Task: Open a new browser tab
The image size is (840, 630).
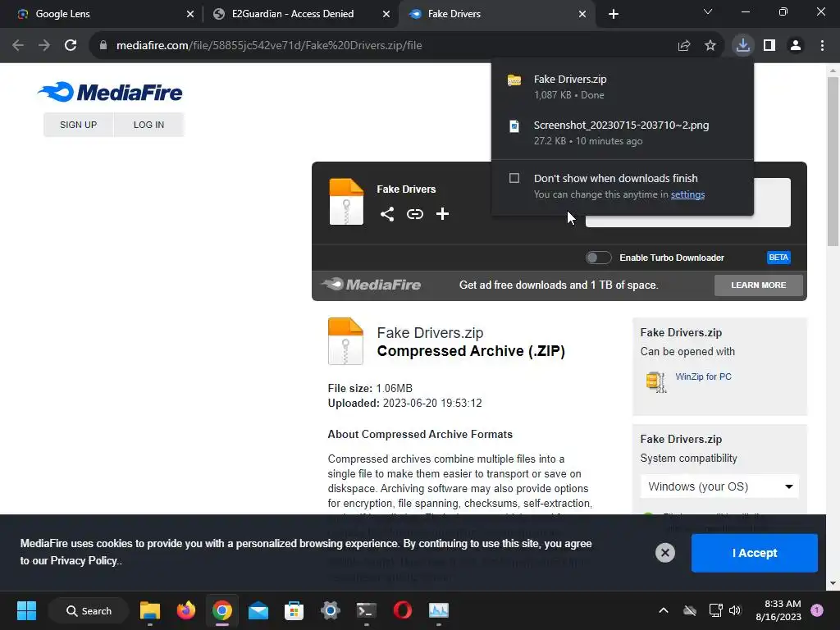Action: tap(614, 14)
